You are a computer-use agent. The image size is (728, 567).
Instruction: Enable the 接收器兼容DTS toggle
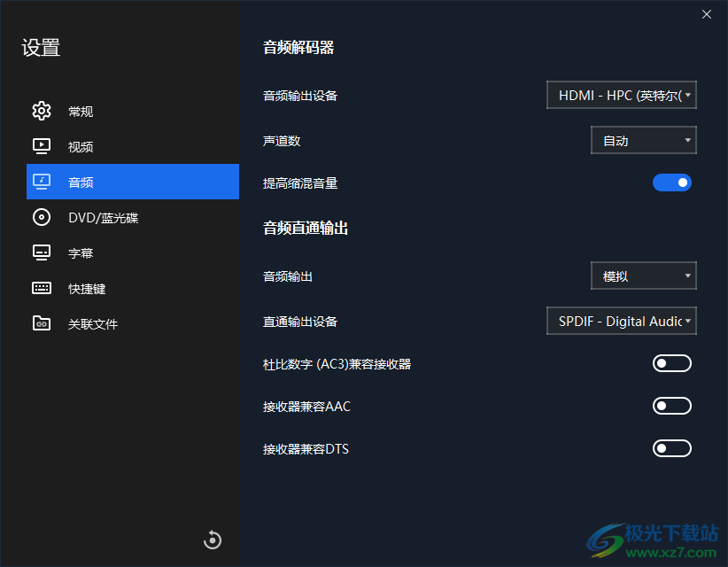coord(672,448)
